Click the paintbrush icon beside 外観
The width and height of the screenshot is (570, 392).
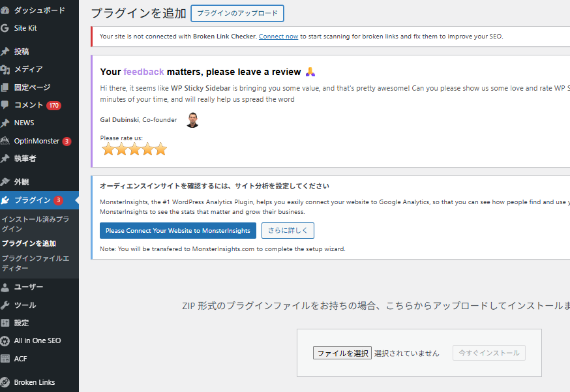click(5, 182)
